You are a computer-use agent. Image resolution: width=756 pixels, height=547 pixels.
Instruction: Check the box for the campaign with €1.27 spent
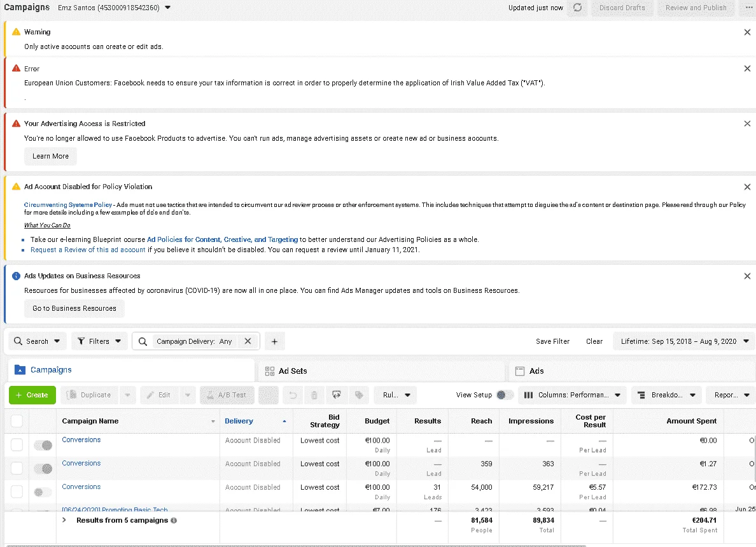tap(17, 468)
